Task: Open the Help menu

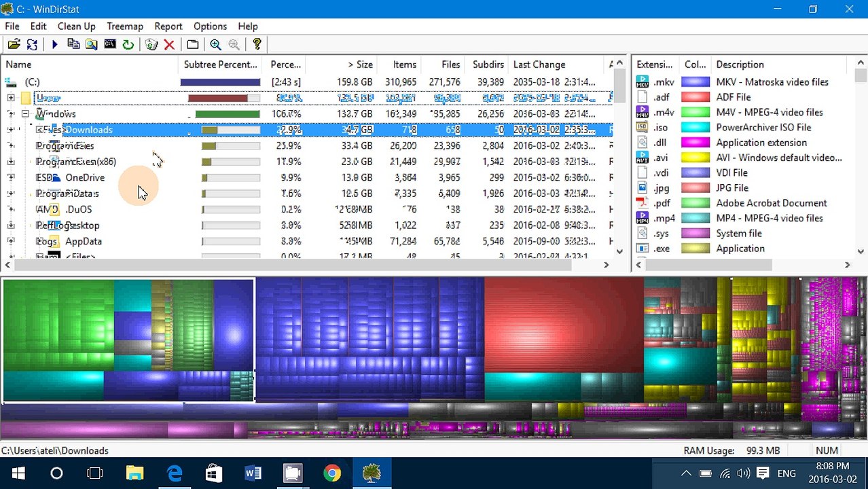Action: [x=248, y=26]
